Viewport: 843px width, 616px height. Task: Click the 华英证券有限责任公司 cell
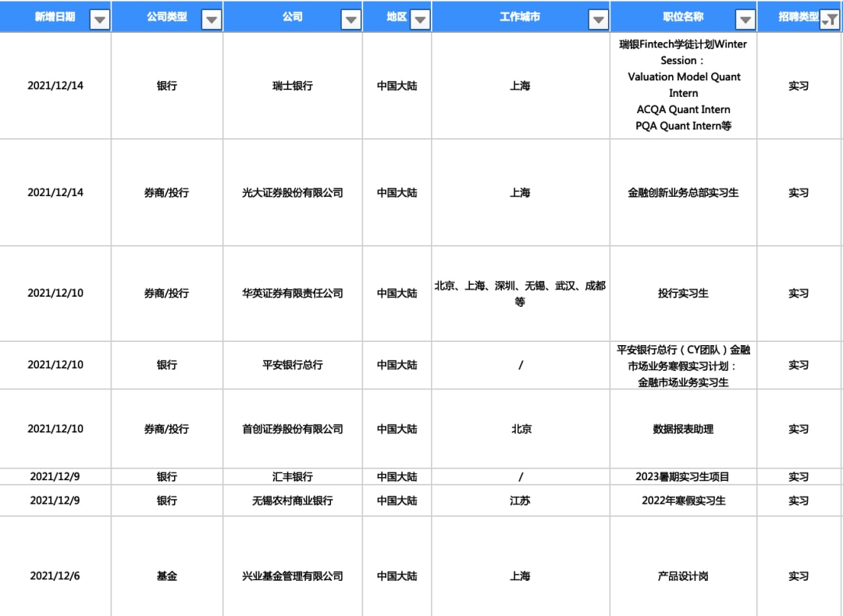pyautogui.click(x=293, y=293)
